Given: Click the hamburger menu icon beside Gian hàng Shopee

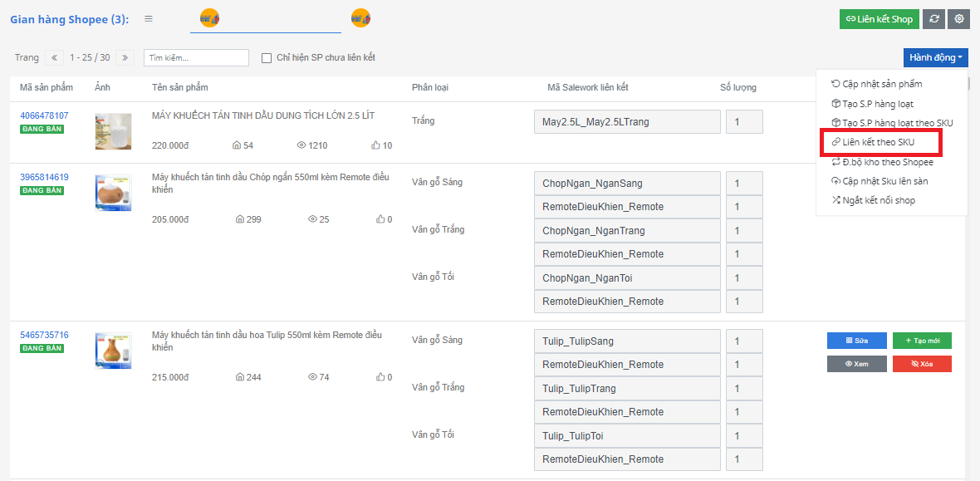Looking at the screenshot, I should 148,18.
